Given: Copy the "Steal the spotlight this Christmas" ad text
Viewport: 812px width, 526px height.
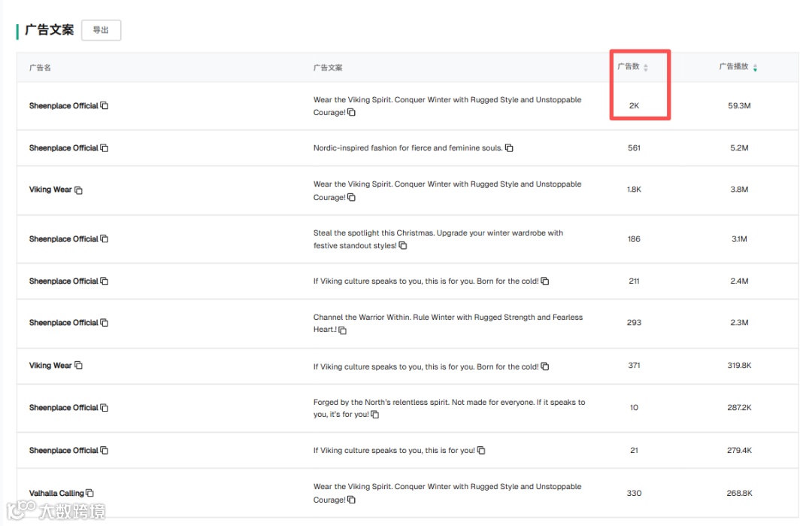Looking at the screenshot, I should click(403, 246).
